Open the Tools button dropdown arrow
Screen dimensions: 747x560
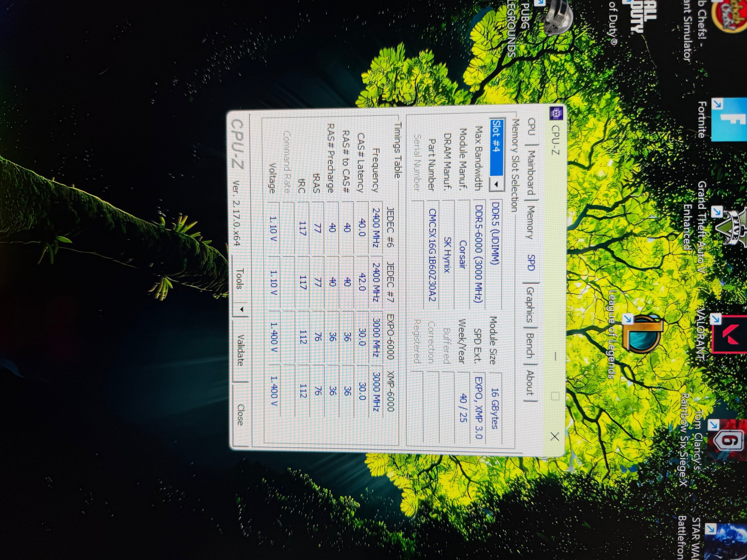pyautogui.click(x=242, y=309)
